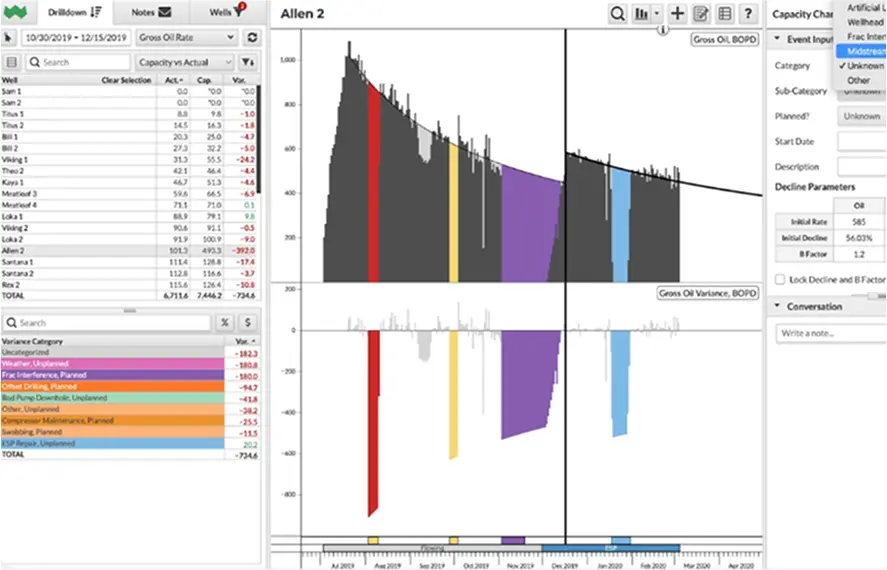Click the help question mark icon
887x570 pixels.
tap(747, 14)
